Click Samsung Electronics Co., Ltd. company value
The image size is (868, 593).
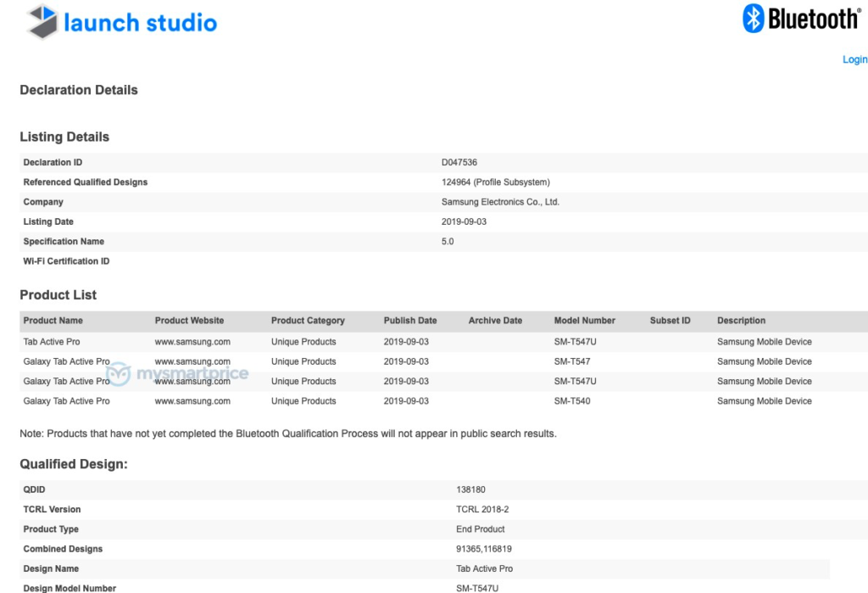coord(500,202)
